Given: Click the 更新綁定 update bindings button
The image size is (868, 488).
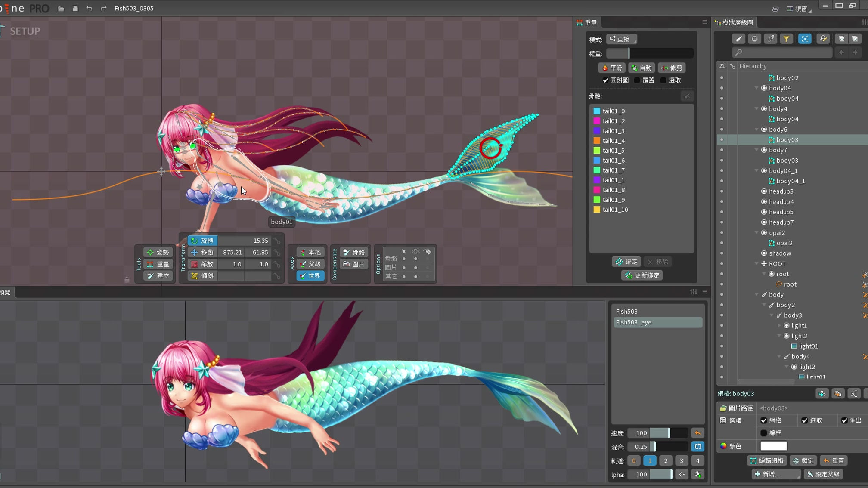Looking at the screenshot, I should point(642,275).
